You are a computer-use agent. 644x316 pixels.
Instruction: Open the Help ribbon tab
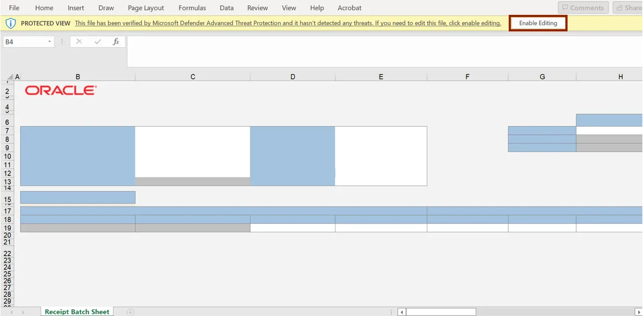pyautogui.click(x=317, y=8)
